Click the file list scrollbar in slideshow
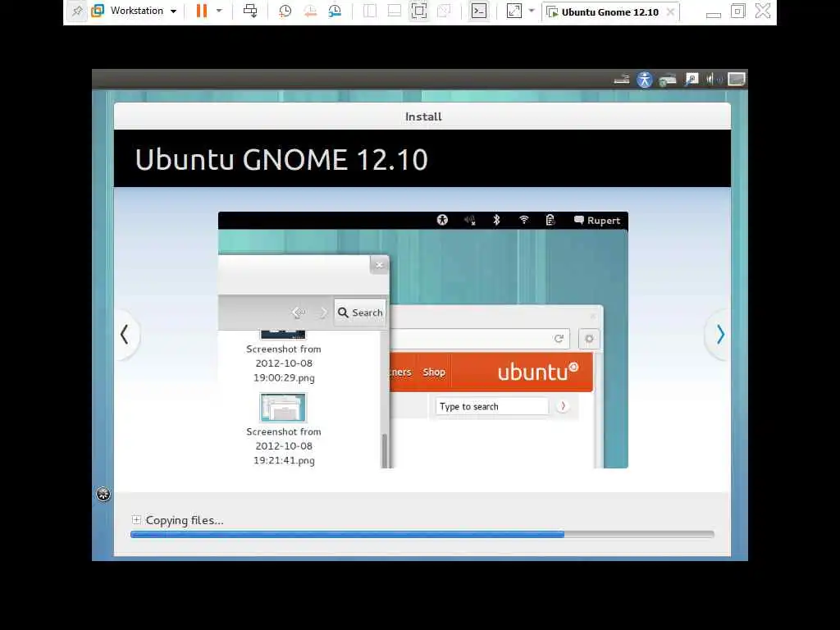The image size is (840, 630). (x=384, y=449)
